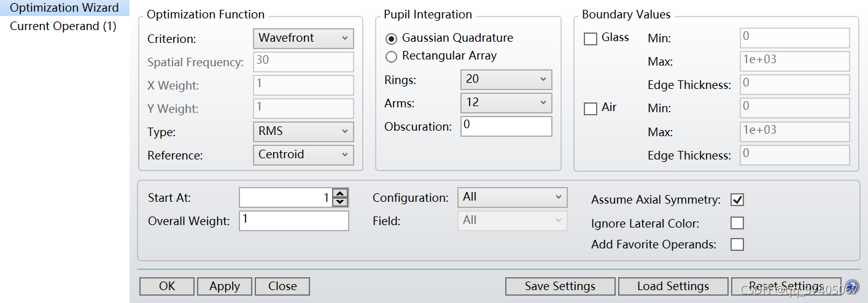Focus the Overall Weight text field

(x=294, y=221)
